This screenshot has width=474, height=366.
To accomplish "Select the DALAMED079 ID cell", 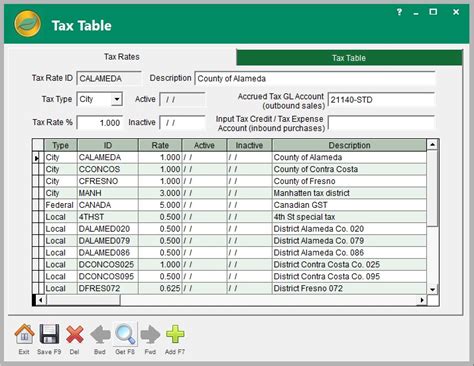I will (108, 241).
